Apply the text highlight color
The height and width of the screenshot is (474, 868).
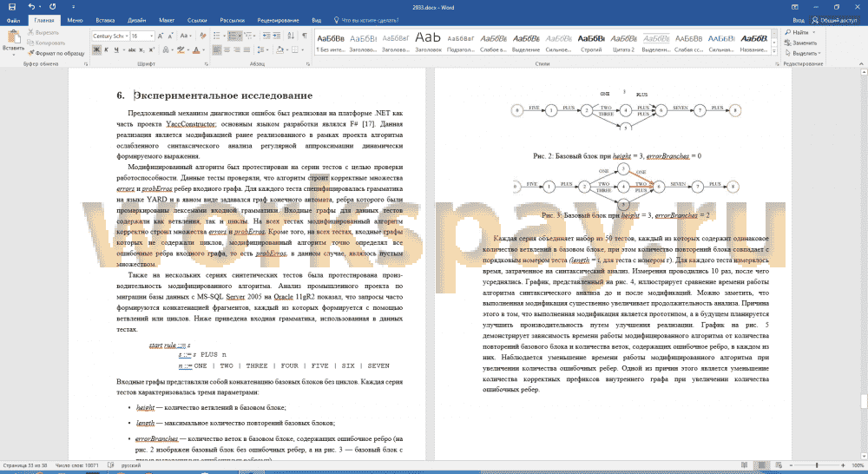180,49
